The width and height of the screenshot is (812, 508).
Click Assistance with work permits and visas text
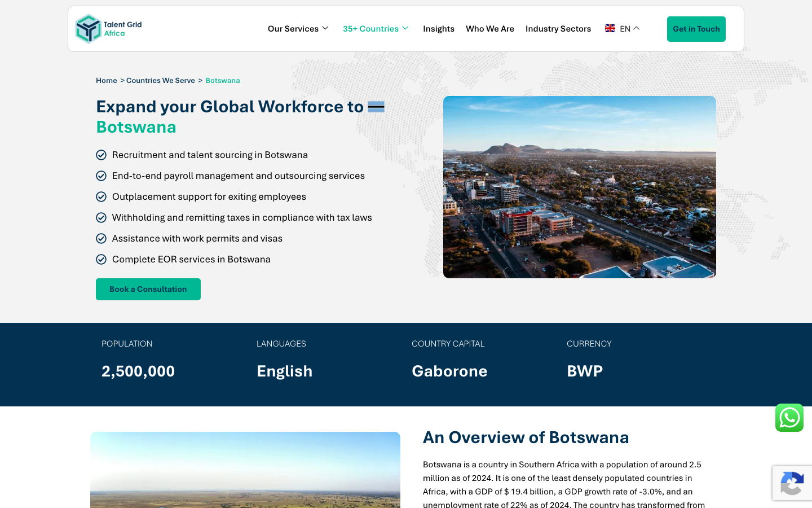click(197, 238)
